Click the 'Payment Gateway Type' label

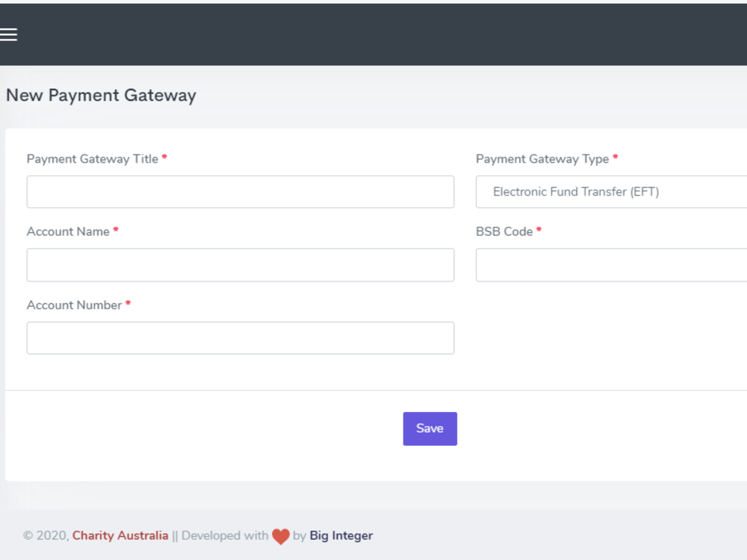coord(542,159)
